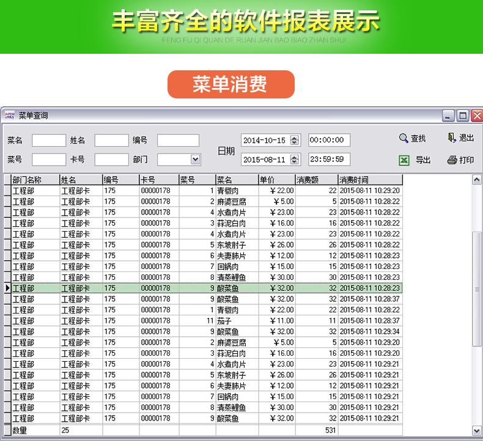Click the magnifier Search (查找) icon
Image resolution: width=483 pixels, height=448 pixels.
tap(404, 139)
